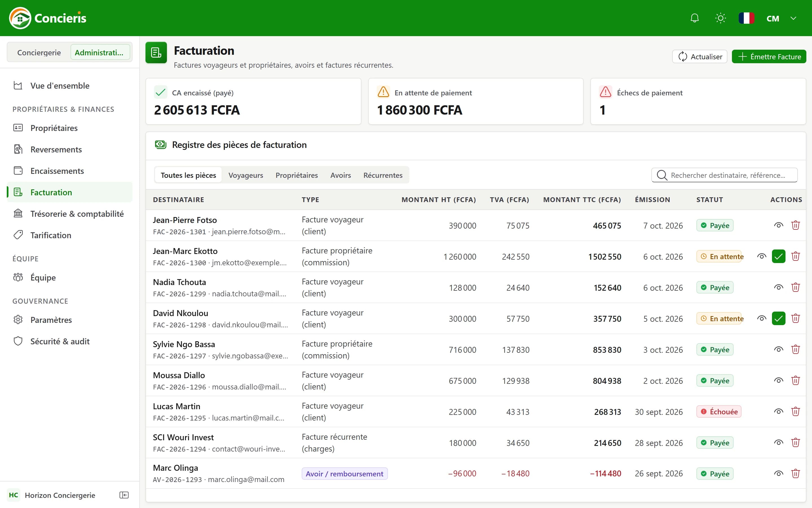Click the Actualiser button
The width and height of the screenshot is (812, 508).
[700, 56]
